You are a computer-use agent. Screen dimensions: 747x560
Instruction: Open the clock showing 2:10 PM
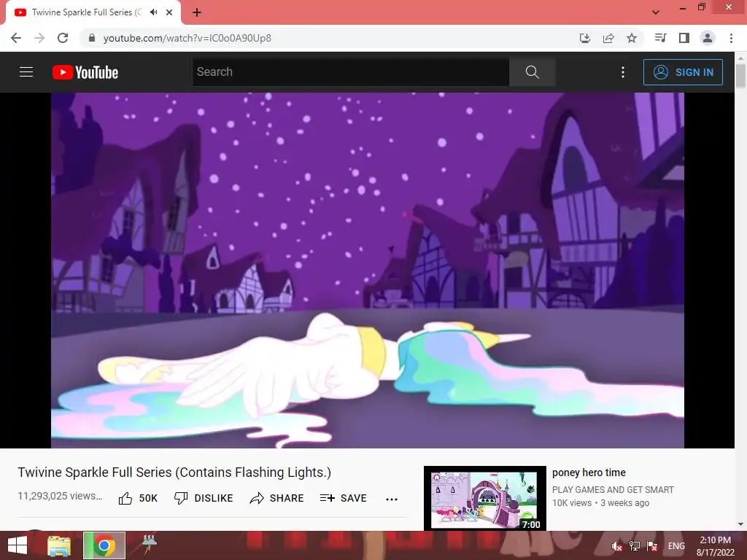715,546
